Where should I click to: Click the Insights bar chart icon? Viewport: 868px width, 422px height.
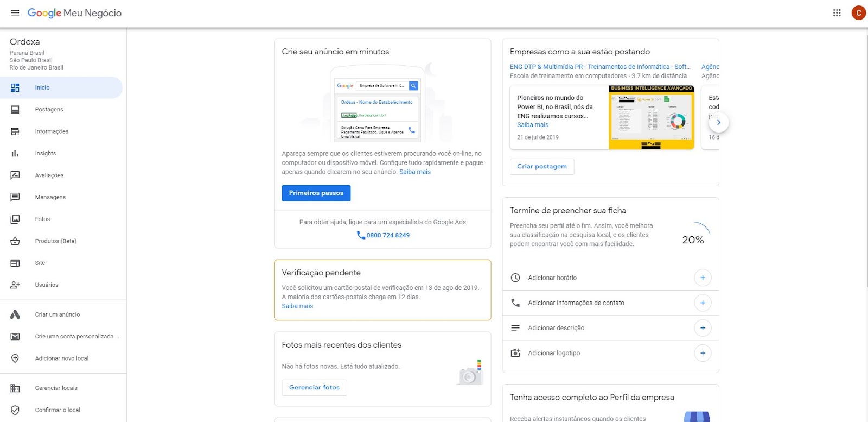point(15,153)
